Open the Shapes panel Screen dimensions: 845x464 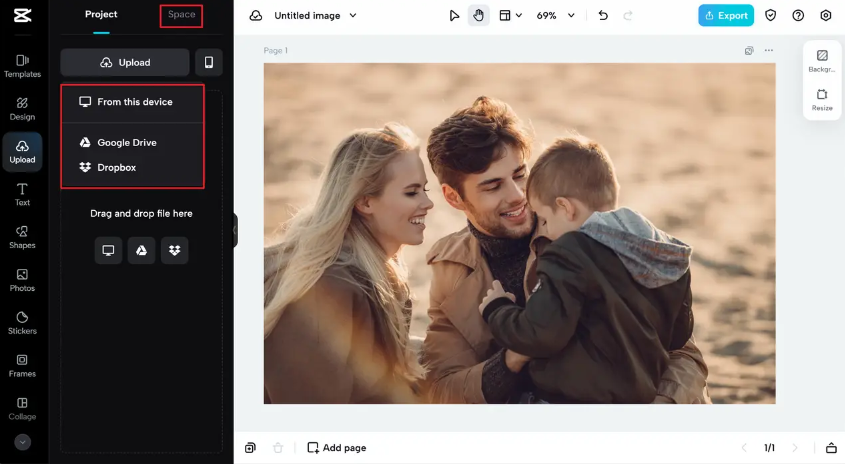point(22,237)
